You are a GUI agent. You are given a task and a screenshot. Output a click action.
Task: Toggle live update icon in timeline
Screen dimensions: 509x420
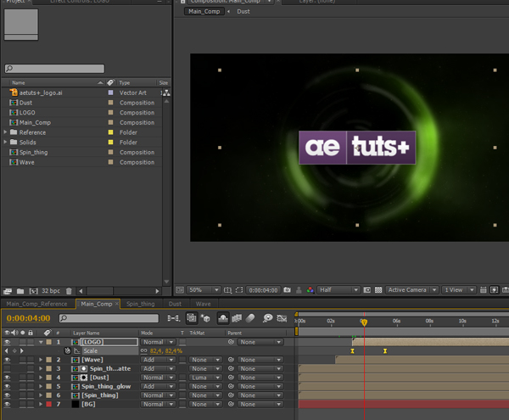coord(191,318)
